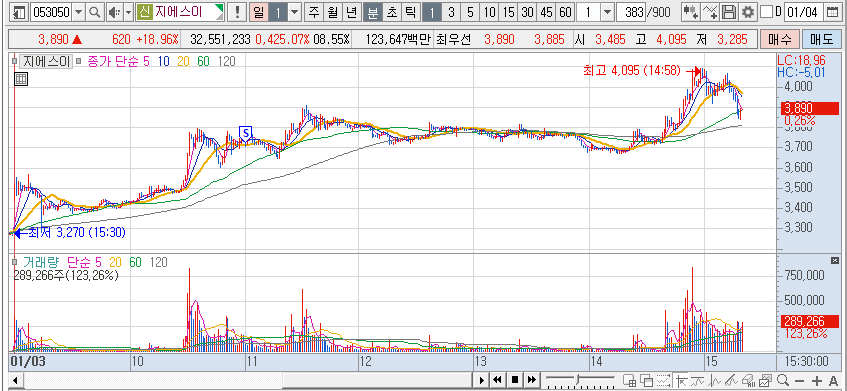Save chart with the floppy disk icon

click(729, 12)
